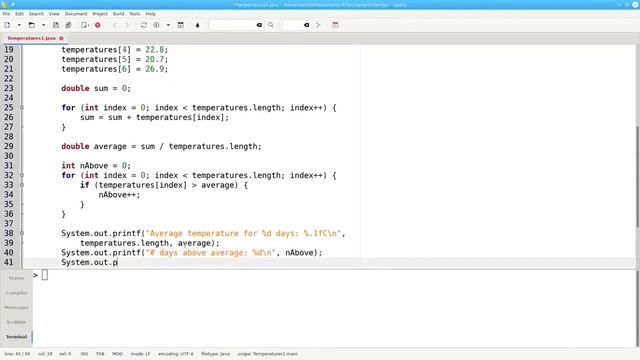Click the 'mode: LF' status bar entry
640x360 pixels.
[140, 354]
